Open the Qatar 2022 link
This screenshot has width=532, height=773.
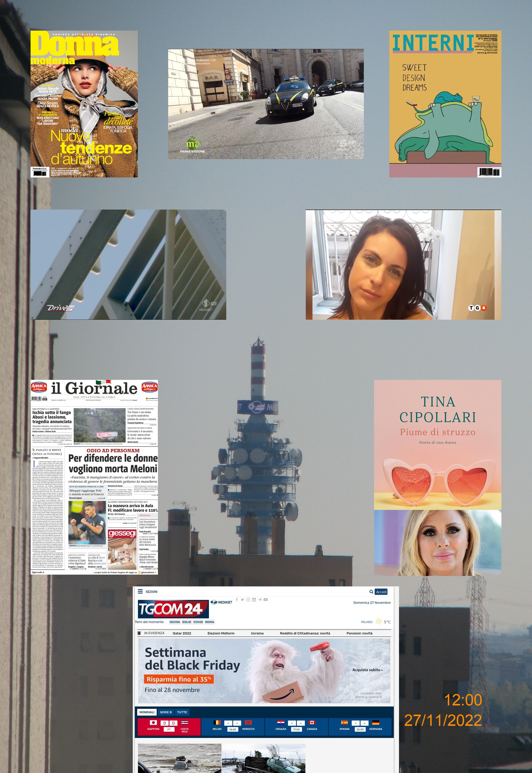click(182, 633)
